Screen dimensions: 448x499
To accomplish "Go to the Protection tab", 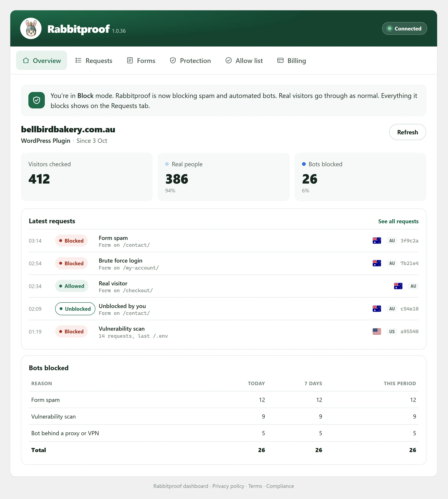I will tap(190, 60).
